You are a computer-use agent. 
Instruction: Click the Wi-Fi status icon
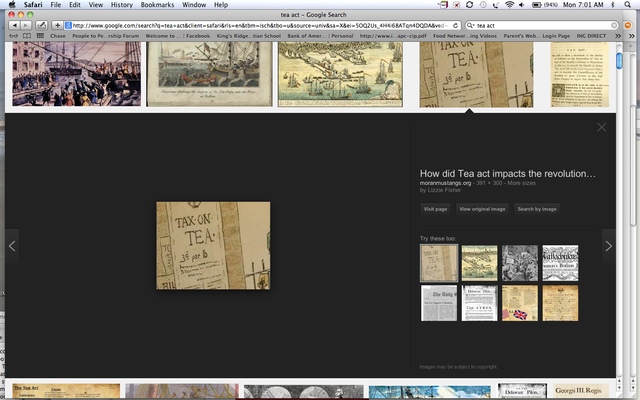pyautogui.click(x=509, y=5)
